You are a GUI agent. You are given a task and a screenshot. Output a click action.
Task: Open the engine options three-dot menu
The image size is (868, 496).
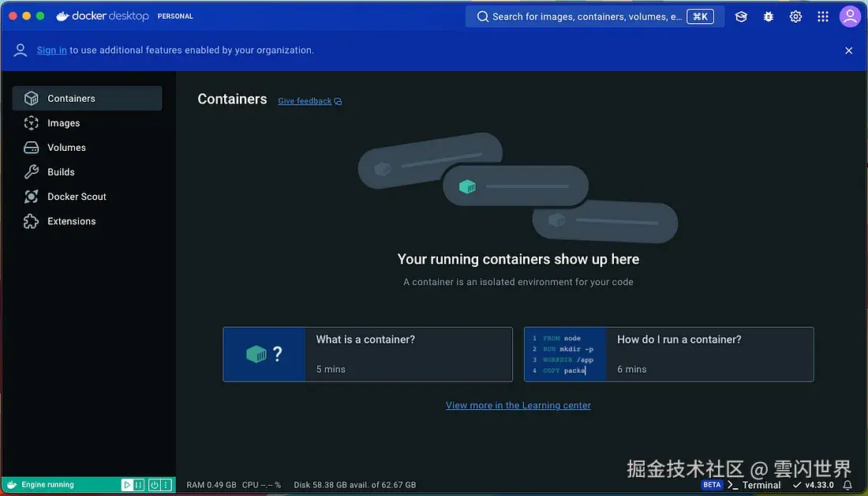(166, 485)
